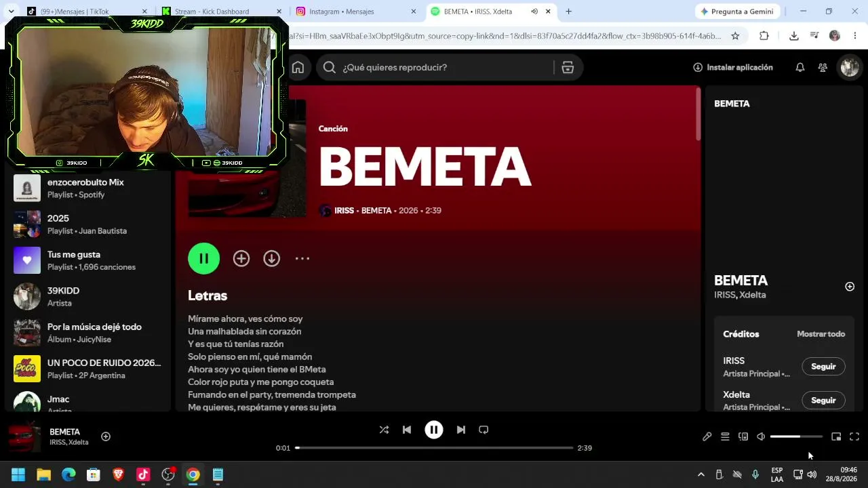Pause the song with the big green button

[204, 258]
